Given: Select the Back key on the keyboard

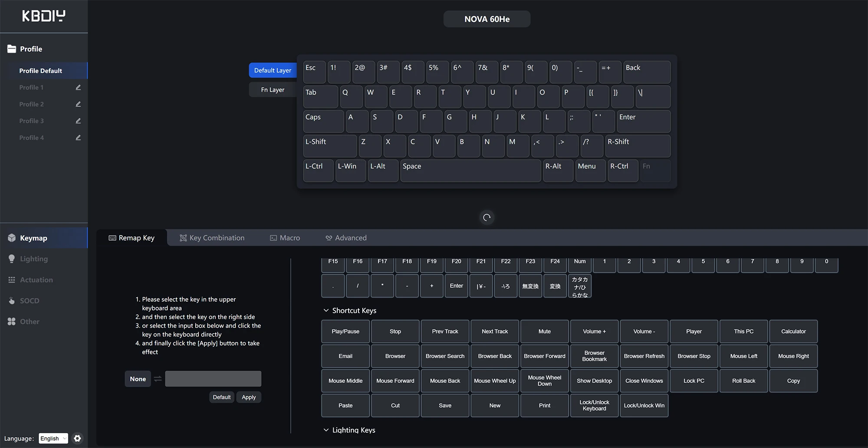Looking at the screenshot, I should tap(647, 72).
